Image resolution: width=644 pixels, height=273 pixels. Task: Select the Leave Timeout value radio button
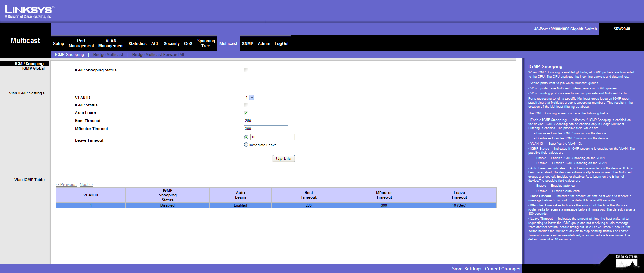(x=246, y=137)
